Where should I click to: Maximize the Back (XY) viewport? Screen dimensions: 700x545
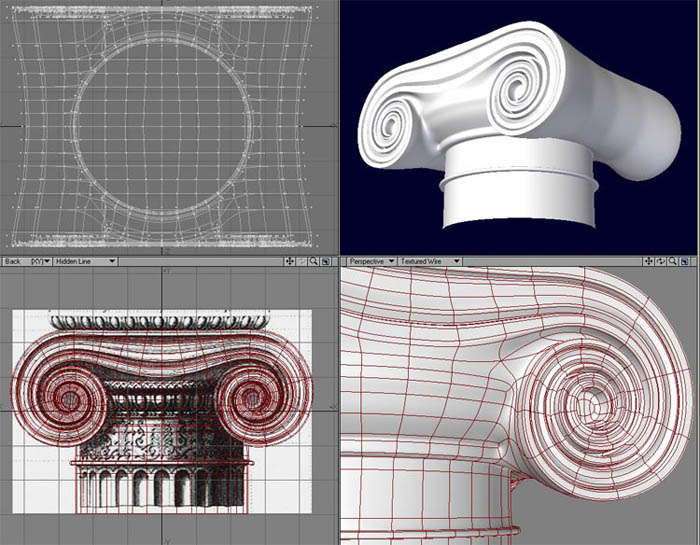point(326,261)
